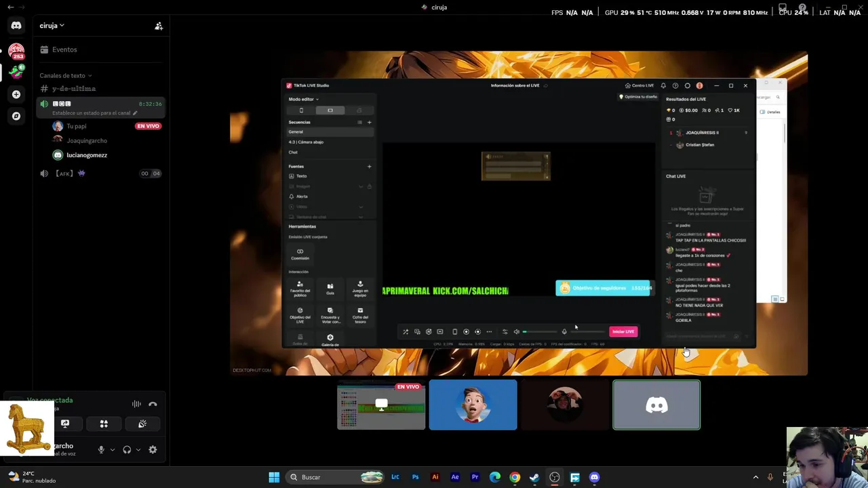
Task: Click Establece un estado para el canal
Action: (94, 113)
